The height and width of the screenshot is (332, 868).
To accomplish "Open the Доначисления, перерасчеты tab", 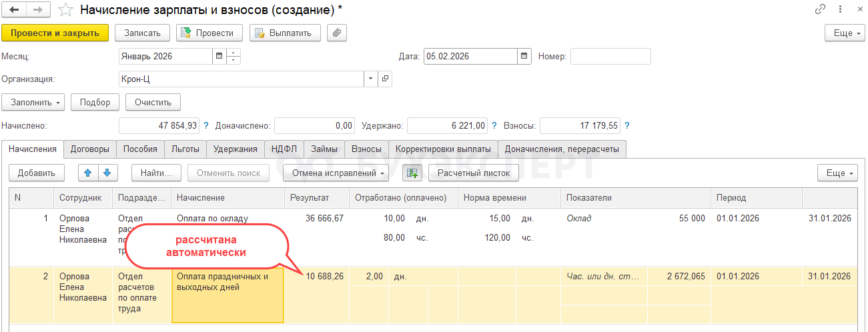I will click(562, 149).
